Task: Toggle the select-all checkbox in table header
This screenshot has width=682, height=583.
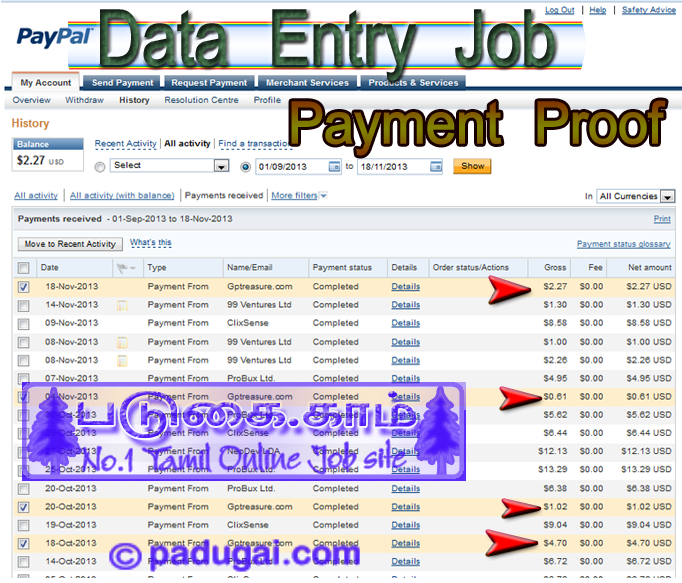Action: click(24, 268)
